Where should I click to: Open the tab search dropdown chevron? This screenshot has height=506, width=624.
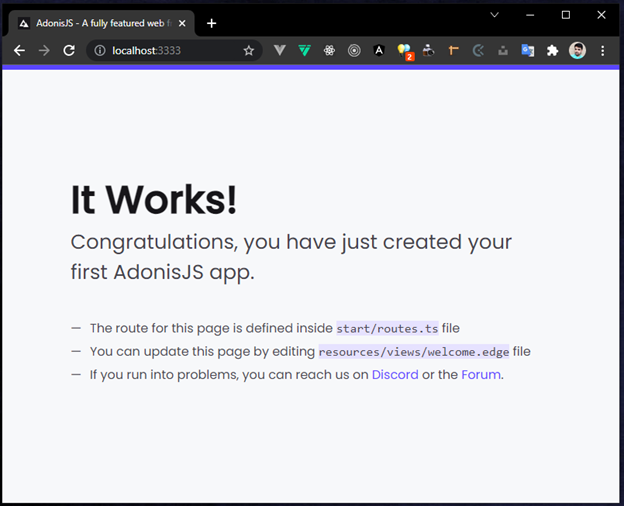pyautogui.click(x=494, y=15)
